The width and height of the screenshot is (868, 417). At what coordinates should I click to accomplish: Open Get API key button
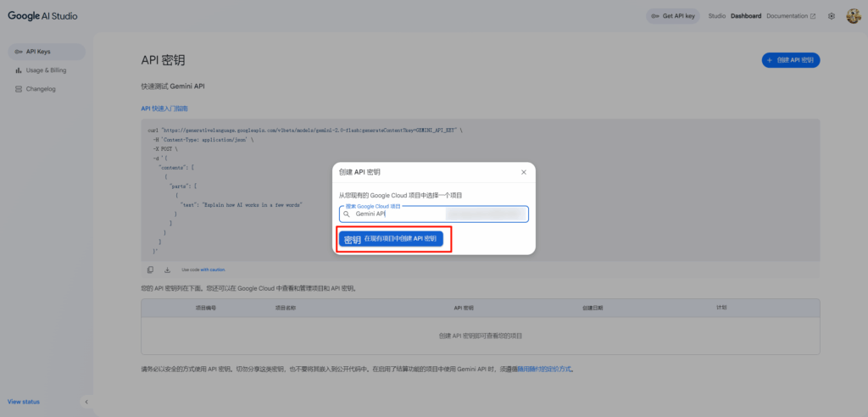673,16
